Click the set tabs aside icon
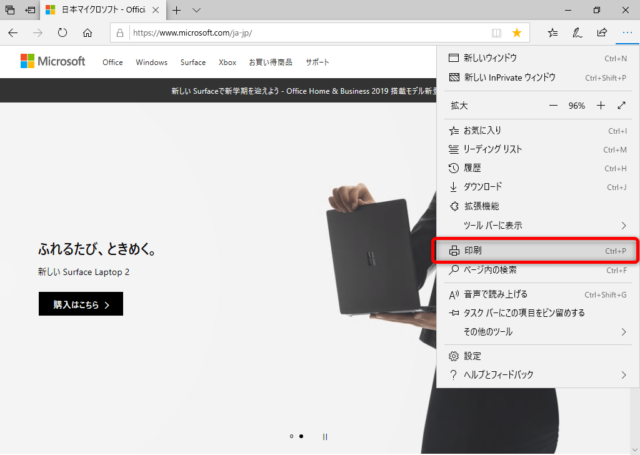Image resolution: width=640 pixels, height=455 pixels. point(30,10)
